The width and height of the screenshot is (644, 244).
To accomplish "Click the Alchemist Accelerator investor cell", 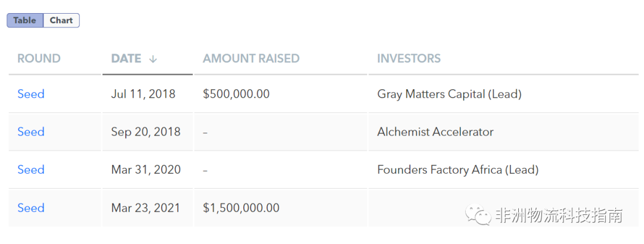I will click(435, 132).
